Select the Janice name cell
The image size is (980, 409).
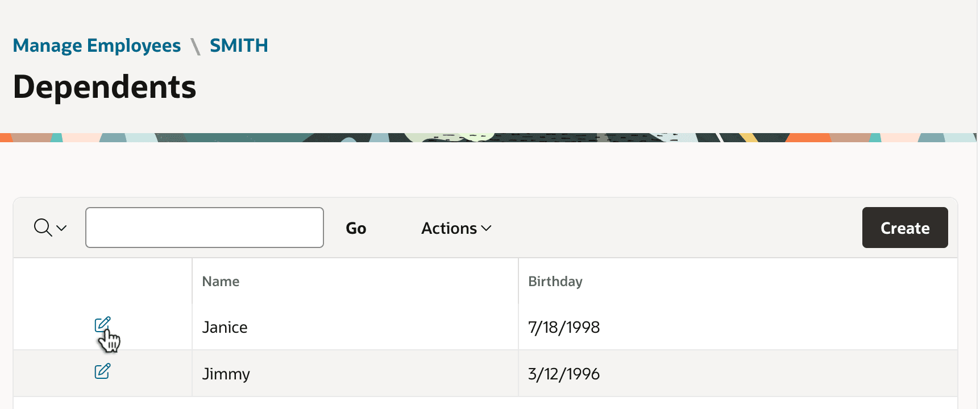355,327
